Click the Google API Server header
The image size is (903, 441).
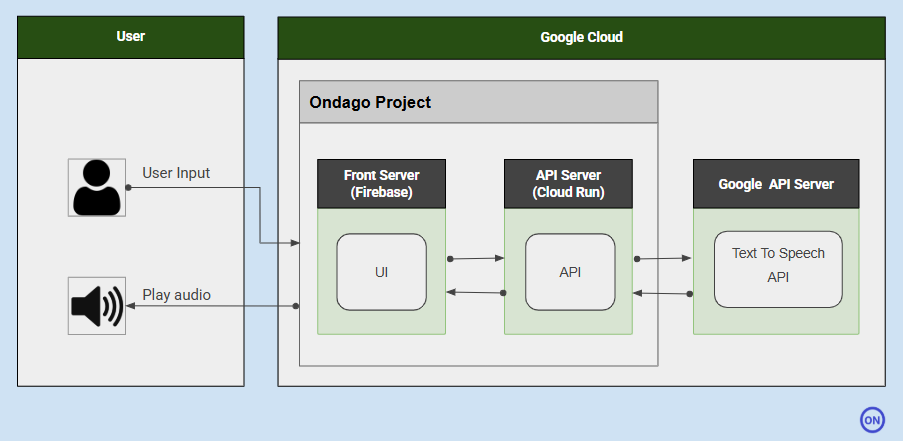[776, 184]
